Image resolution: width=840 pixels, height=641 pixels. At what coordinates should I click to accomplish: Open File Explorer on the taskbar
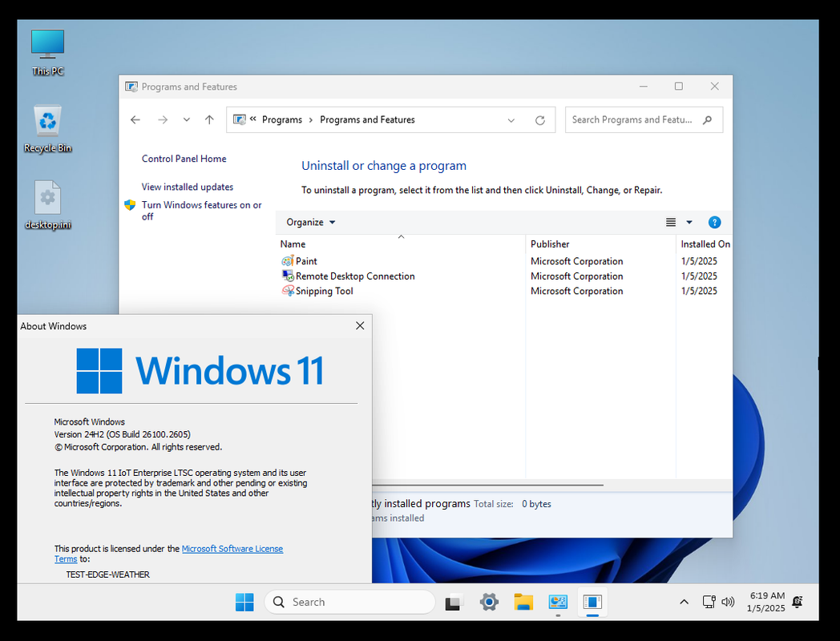coord(523,603)
